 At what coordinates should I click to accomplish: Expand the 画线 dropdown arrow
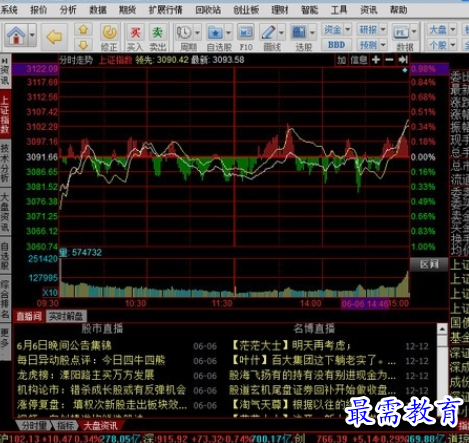281,33
